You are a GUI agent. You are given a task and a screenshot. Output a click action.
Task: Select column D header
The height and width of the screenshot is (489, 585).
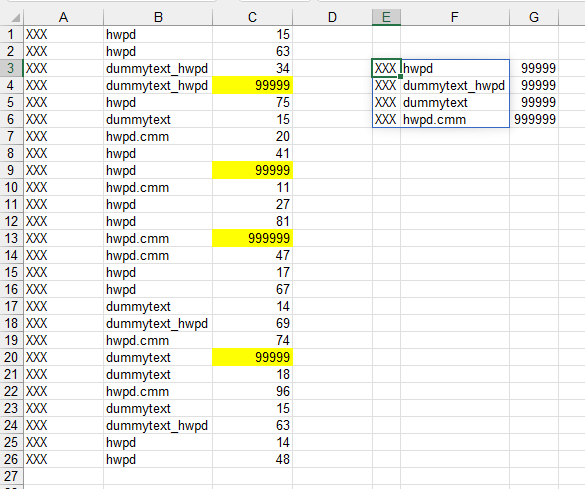pos(332,17)
